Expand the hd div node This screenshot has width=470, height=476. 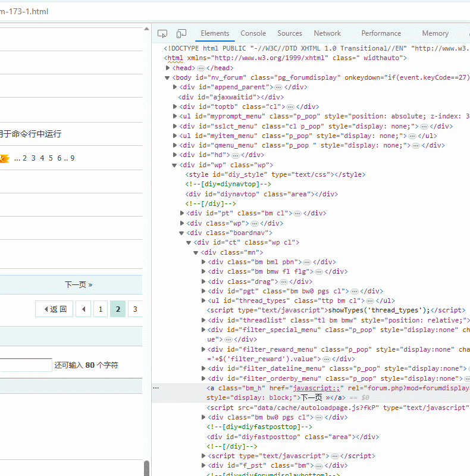[x=174, y=155]
